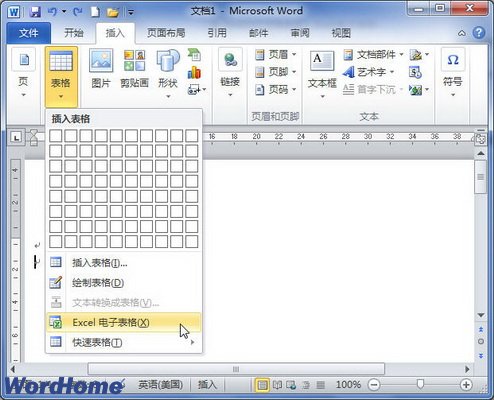Open the screenshot dropdown icon

(197, 89)
